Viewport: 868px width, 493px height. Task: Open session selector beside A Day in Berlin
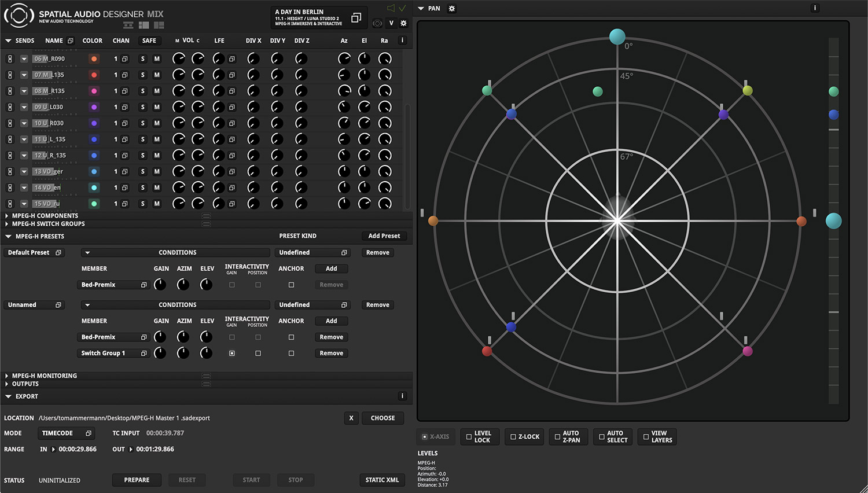click(356, 18)
